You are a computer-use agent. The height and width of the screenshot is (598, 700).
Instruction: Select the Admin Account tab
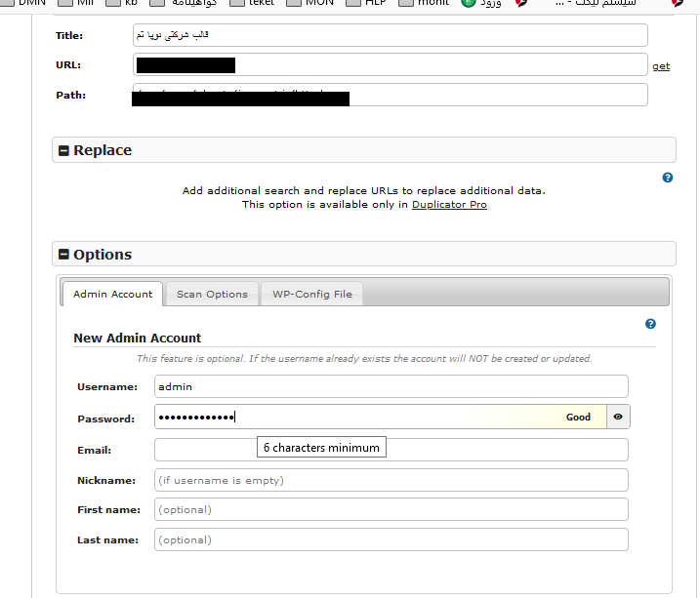112,294
